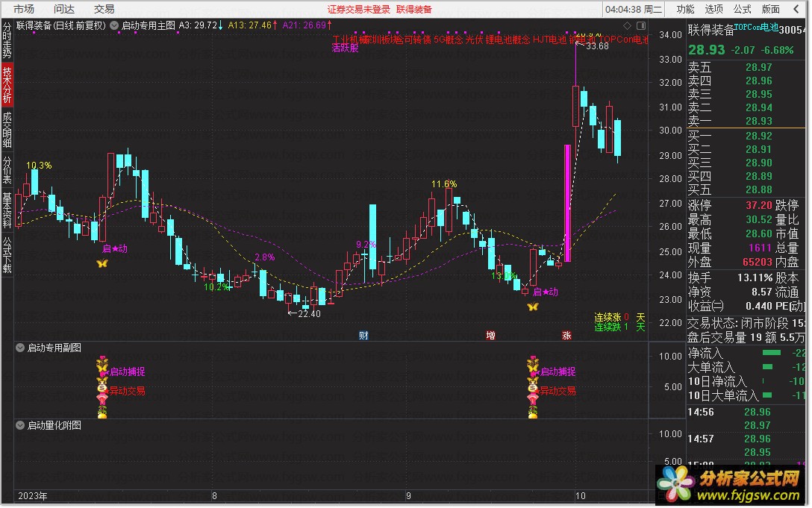Open the 功能 menu

(x=684, y=9)
